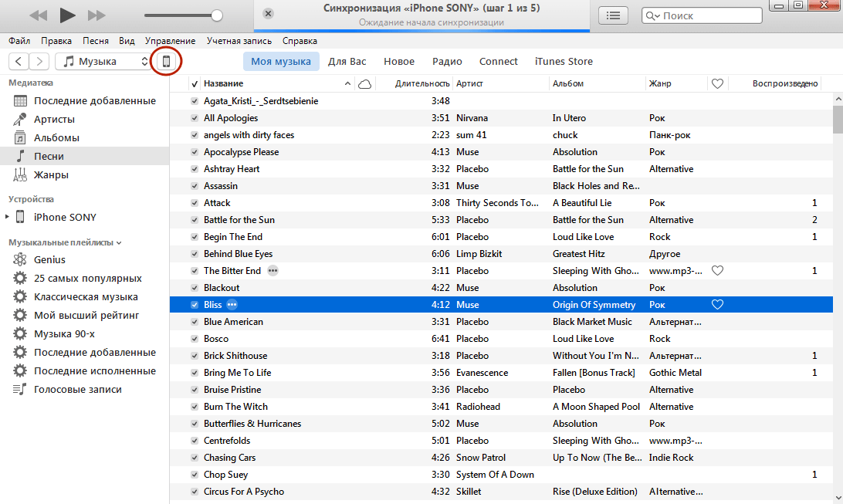
Task: Switch to the Для Вас tab
Action: [x=347, y=61]
